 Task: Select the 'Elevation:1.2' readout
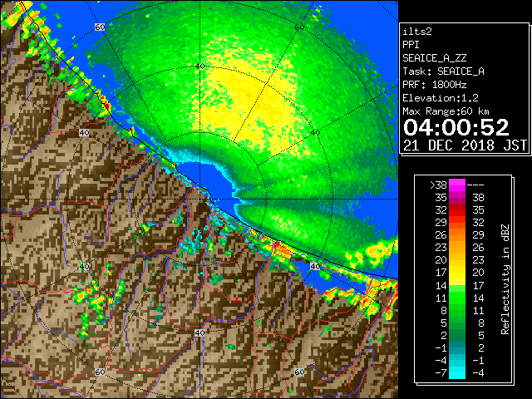[x=441, y=98]
